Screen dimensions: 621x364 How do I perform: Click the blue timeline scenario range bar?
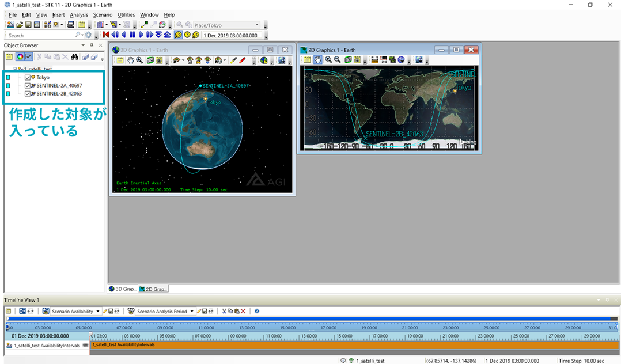(x=309, y=318)
